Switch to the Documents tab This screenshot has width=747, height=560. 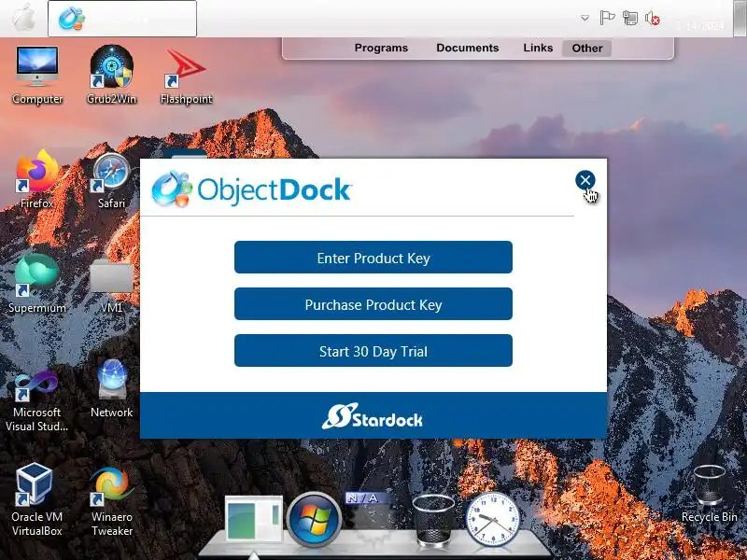468,49
